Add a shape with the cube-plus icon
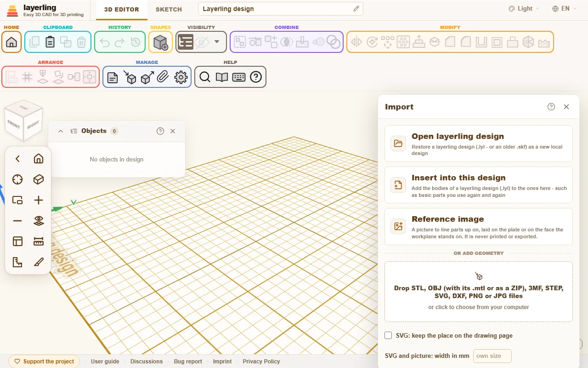 pos(160,42)
